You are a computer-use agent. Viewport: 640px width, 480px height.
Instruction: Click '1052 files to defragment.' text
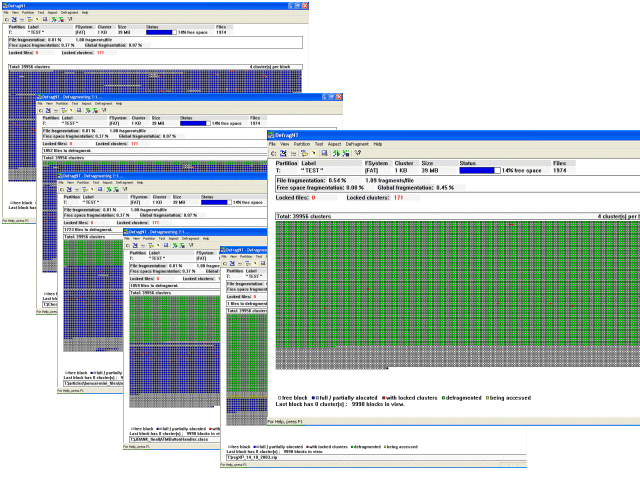67,151
